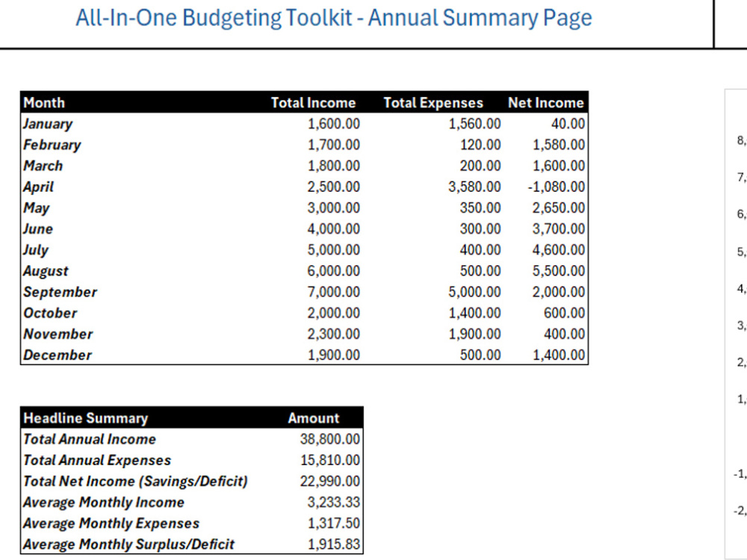Select February total income 1,700.00

point(333,145)
